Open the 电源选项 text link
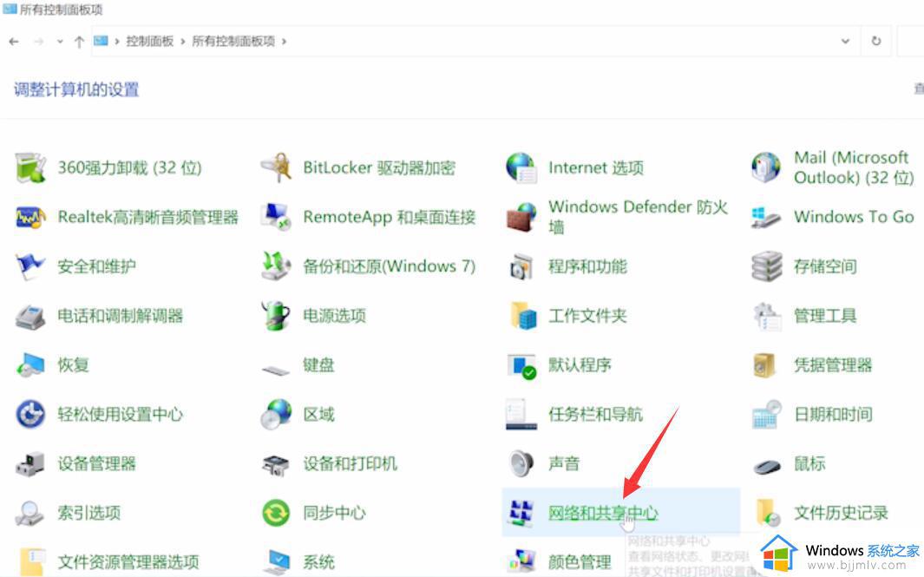Image resolution: width=924 pixels, height=577 pixels. point(334,316)
